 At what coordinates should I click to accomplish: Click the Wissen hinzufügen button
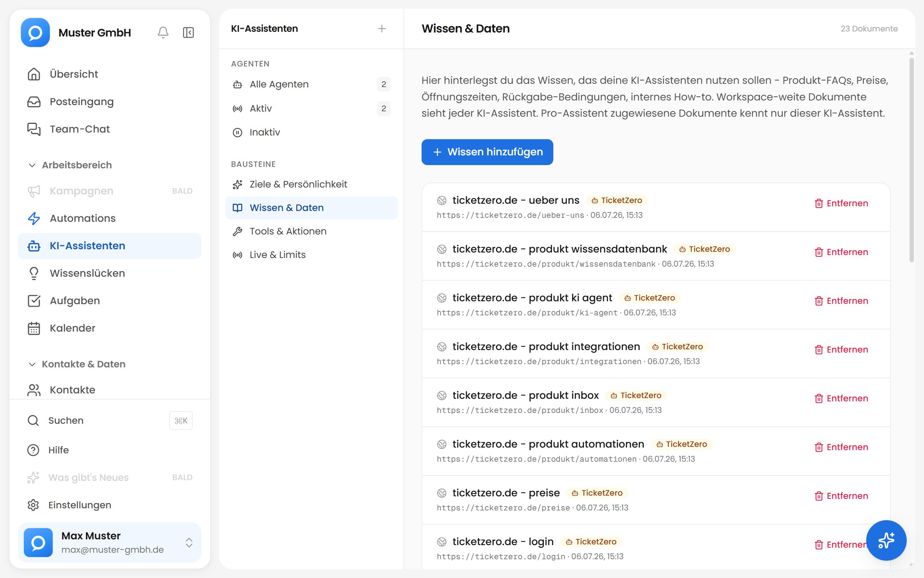point(487,152)
